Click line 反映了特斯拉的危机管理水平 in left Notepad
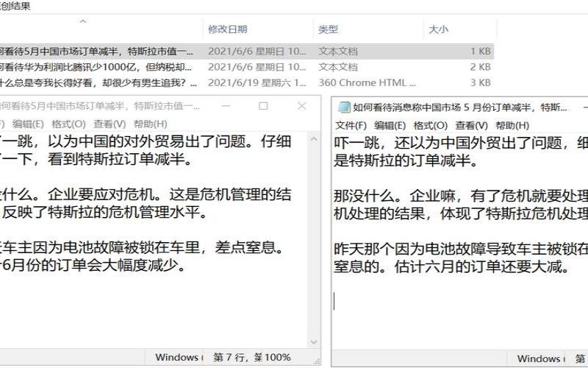 (104, 213)
